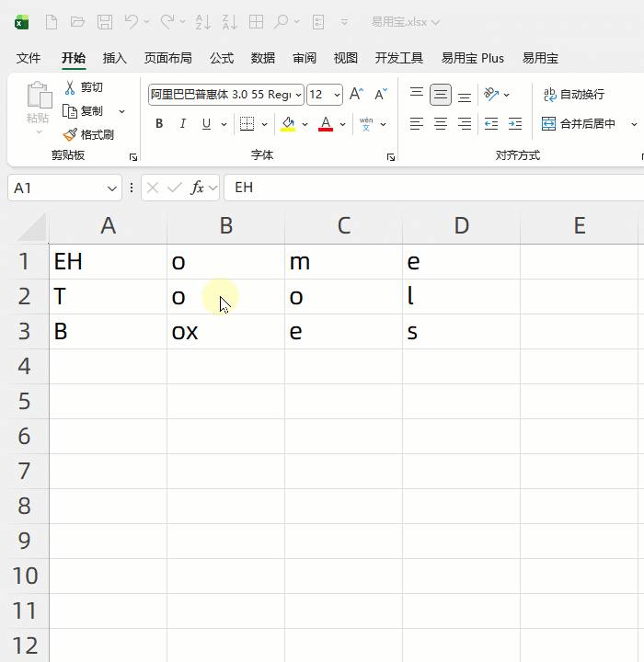The width and height of the screenshot is (644, 662).
Task: Open the Name Box dropdown arrow
Action: (112, 188)
